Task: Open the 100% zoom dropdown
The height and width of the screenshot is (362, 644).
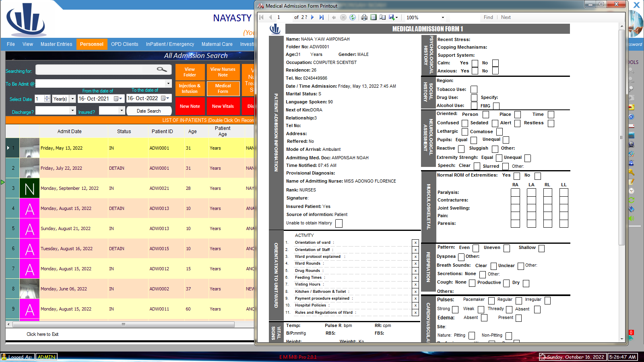Action: point(443,17)
